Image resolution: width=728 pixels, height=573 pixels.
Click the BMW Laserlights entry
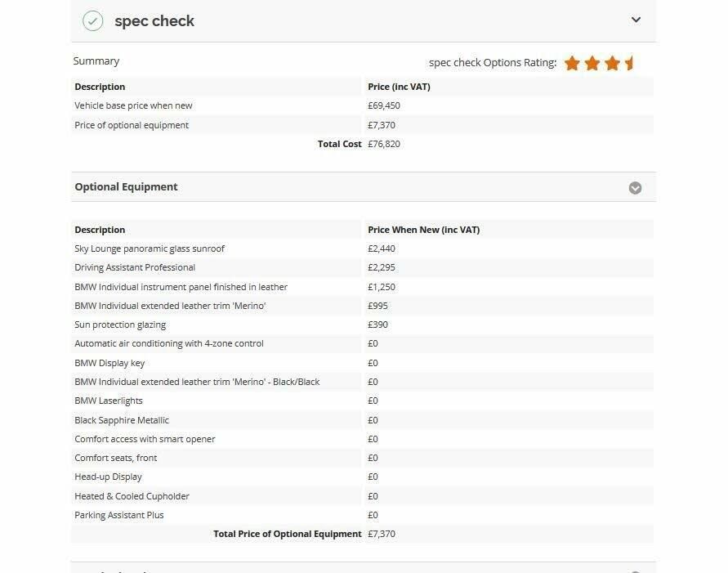point(109,401)
